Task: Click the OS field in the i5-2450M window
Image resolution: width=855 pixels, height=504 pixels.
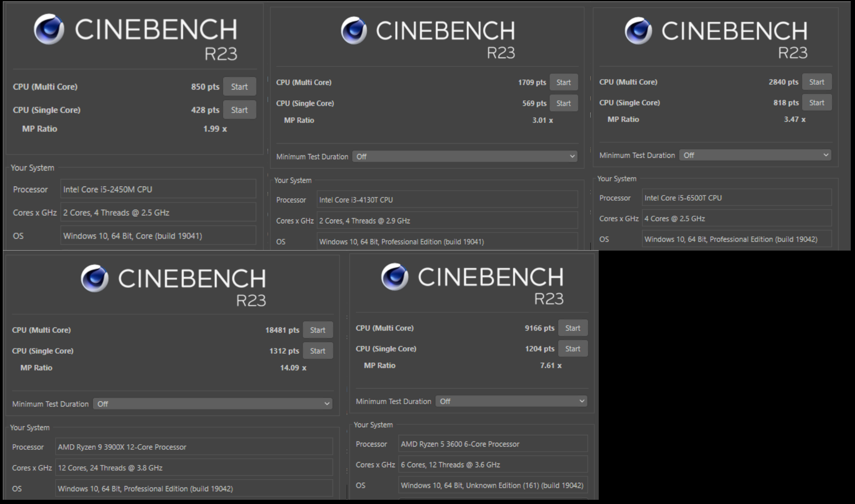Action: click(158, 235)
